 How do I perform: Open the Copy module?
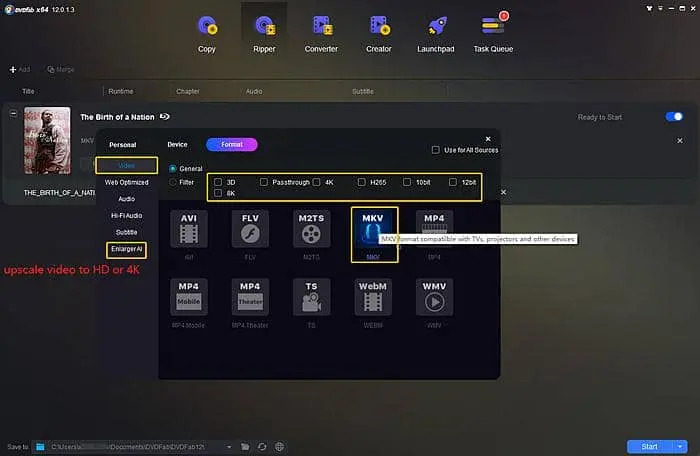207,34
